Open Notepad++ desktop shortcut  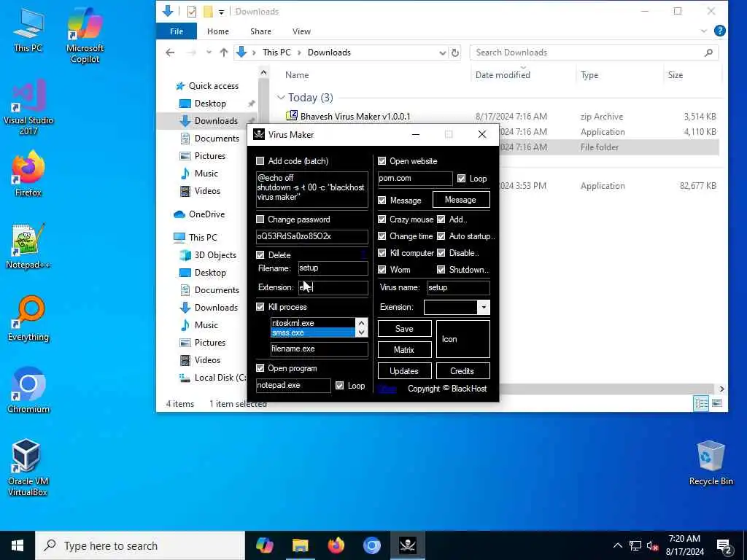(28, 246)
